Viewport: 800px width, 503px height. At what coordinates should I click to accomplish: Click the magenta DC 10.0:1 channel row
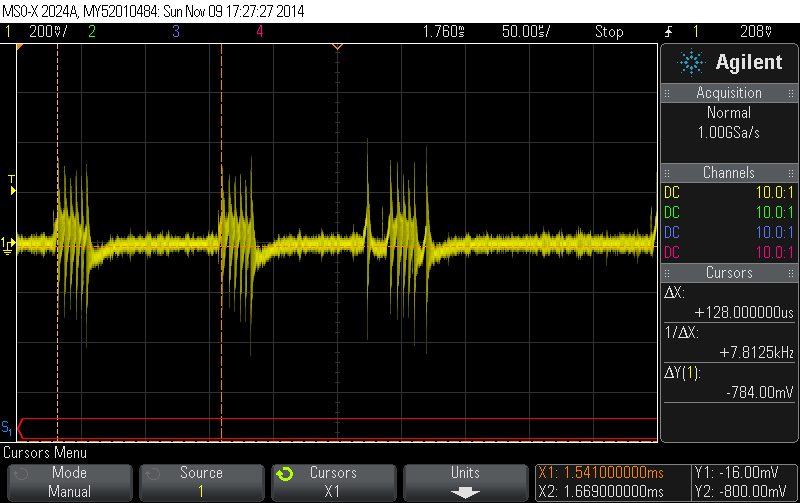point(729,252)
